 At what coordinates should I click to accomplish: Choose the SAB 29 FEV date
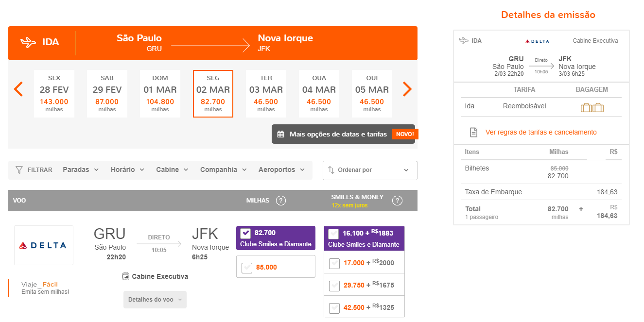pyautogui.click(x=107, y=94)
